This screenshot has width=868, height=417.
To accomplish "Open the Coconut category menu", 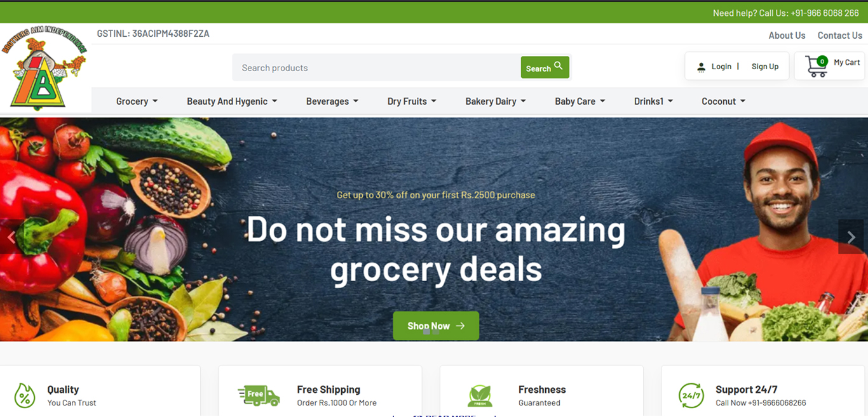I will [724, 101].
